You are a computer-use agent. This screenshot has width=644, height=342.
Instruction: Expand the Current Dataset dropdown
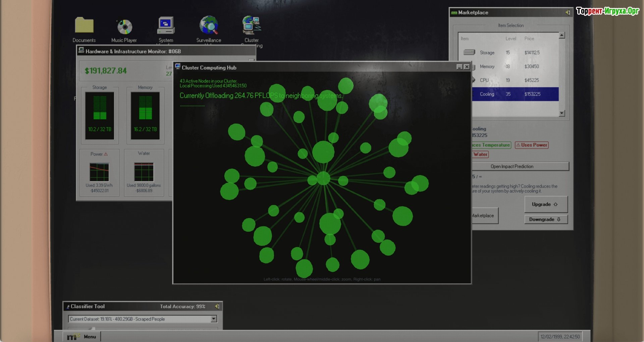tap(214, 319)
